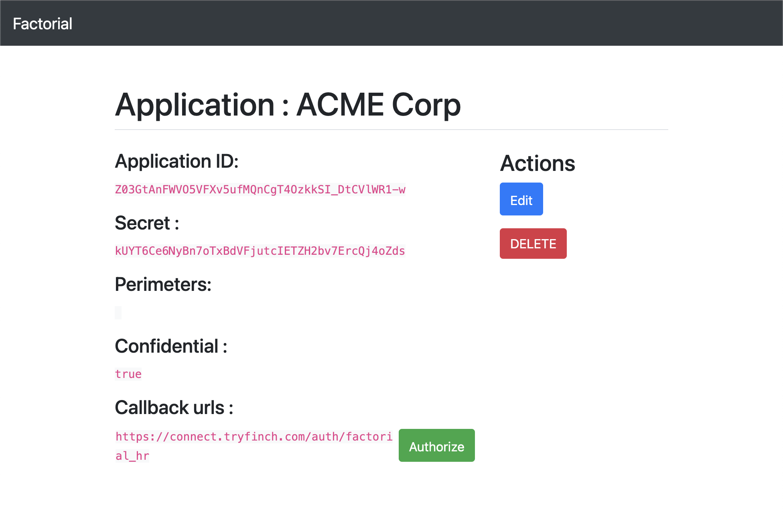Click the Confidential : label
The image size is (783, 532).
click(171, 346)
